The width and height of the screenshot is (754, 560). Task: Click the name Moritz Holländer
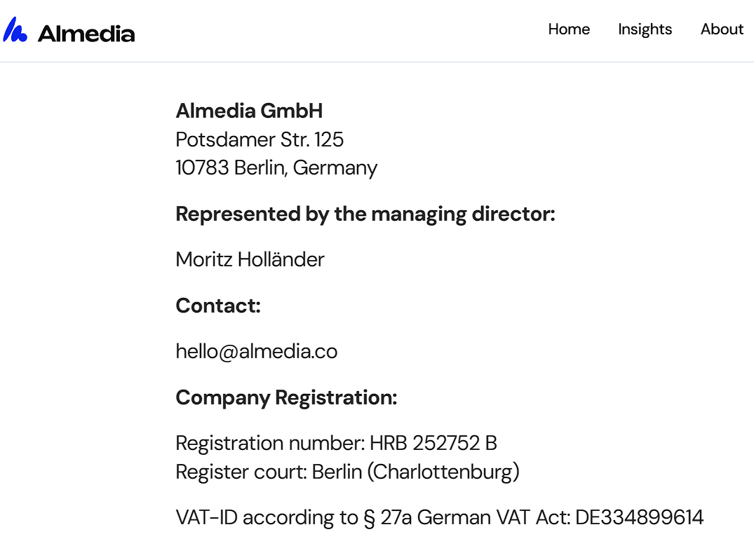click(x=250, y=259)
